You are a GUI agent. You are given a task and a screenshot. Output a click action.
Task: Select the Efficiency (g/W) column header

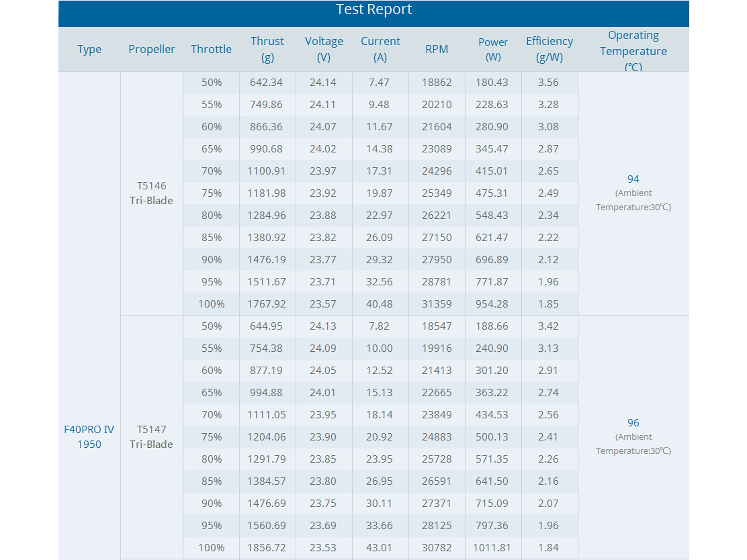click(x=549, y=49)
